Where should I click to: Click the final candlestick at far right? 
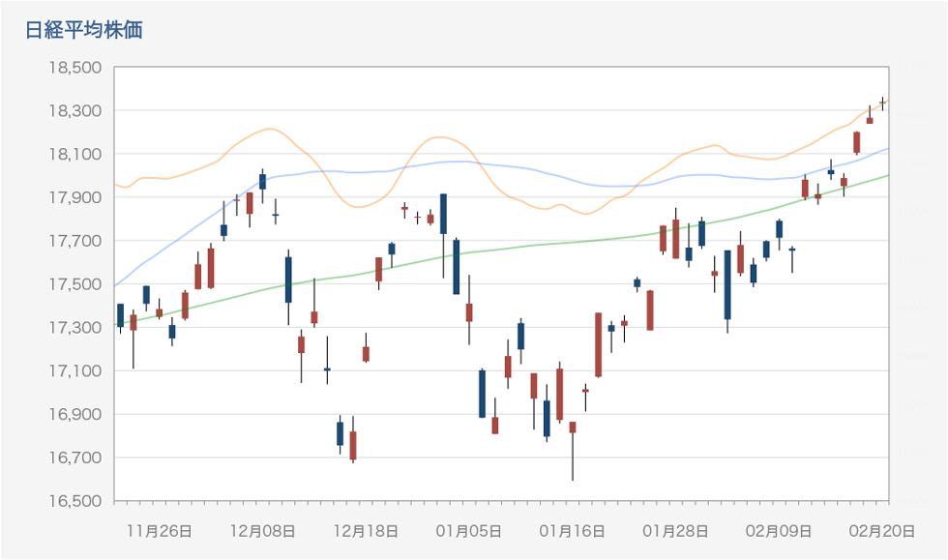pos(882,102)
